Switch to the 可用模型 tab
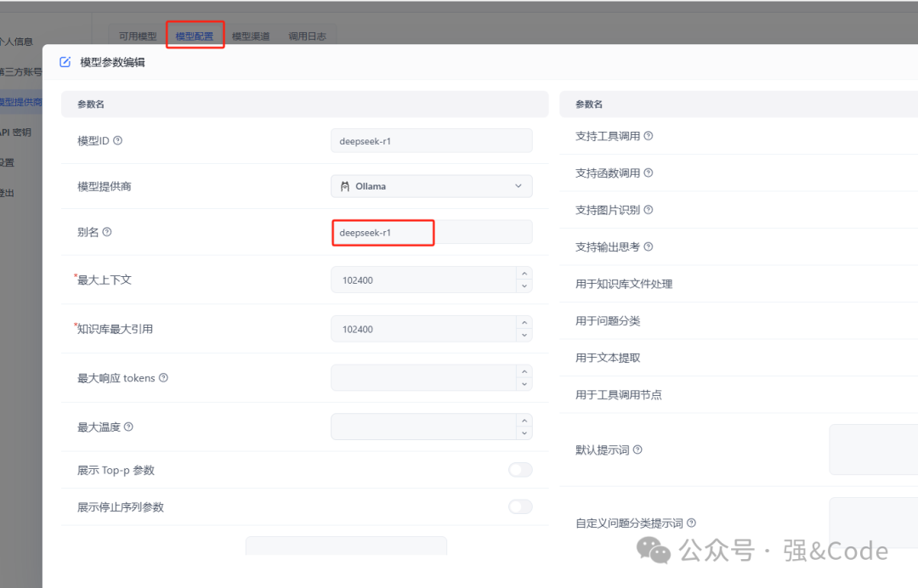918x588 pixels. tap(137, 36)
